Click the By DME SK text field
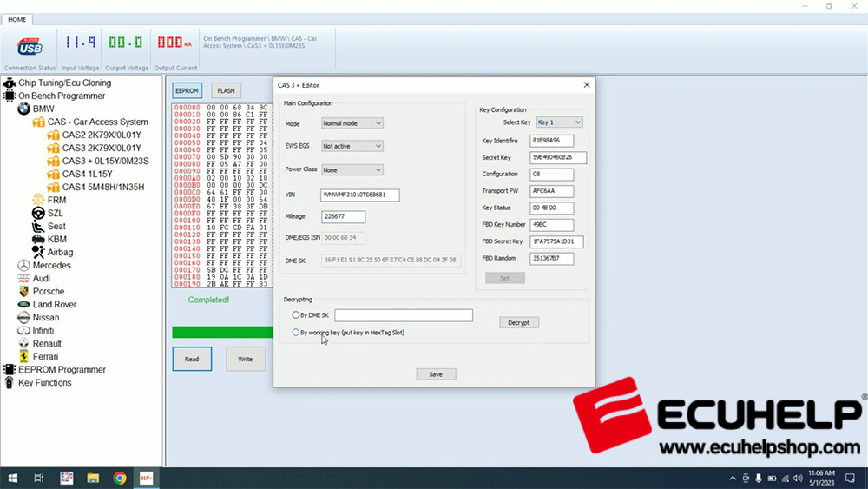The height and width of the screenshot is (489, 868). point(404,315)
